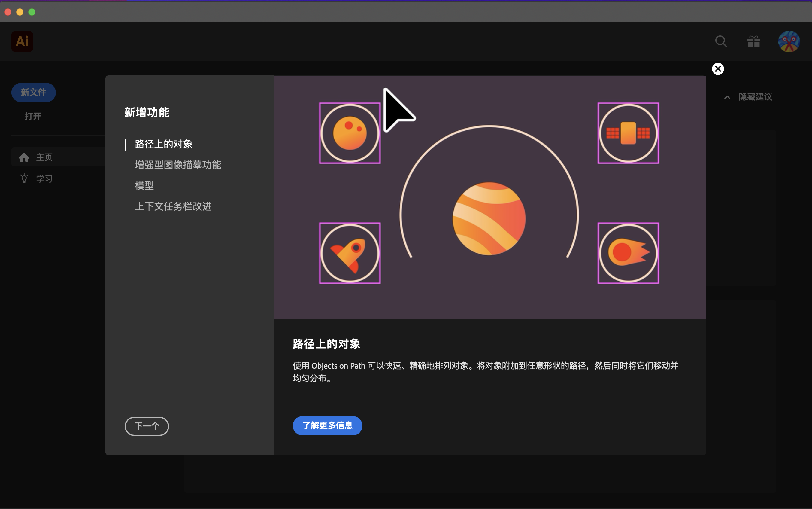This screenshot has height=509, width=812.
Task: Click the green macOS fullscreen button
Action: 32,12
